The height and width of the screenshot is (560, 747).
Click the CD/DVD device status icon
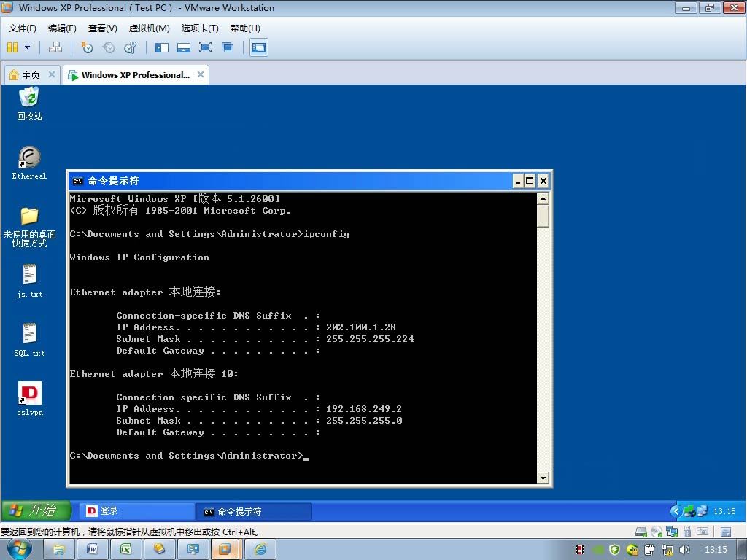657,532
